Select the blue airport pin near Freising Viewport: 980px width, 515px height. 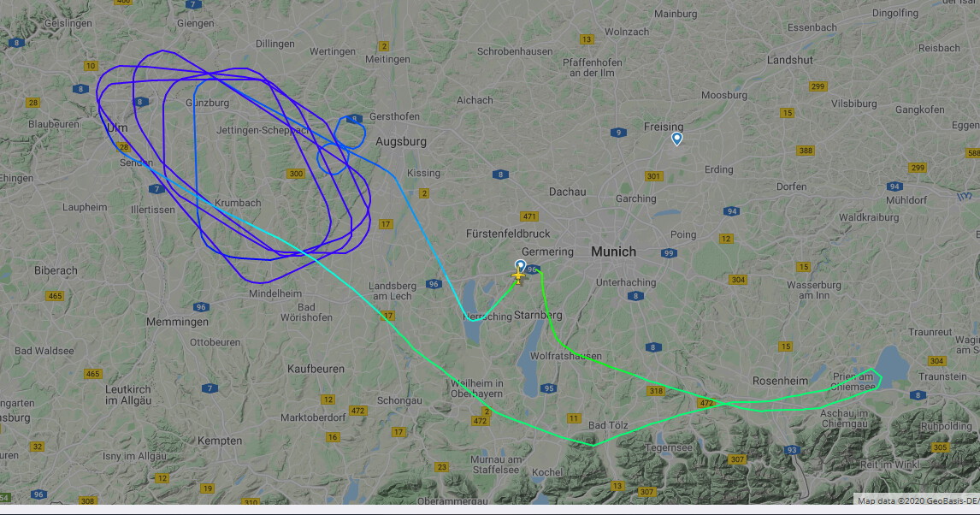pos(677,139)
